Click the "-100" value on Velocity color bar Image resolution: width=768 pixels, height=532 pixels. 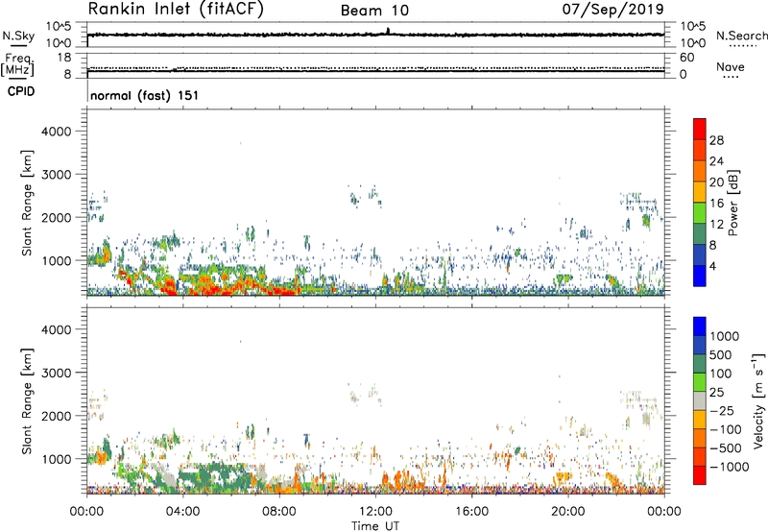726,429
